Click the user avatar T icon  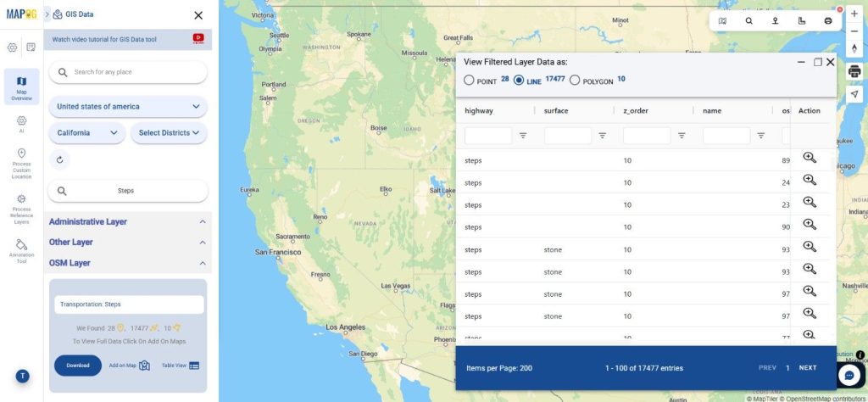[22, 376]
